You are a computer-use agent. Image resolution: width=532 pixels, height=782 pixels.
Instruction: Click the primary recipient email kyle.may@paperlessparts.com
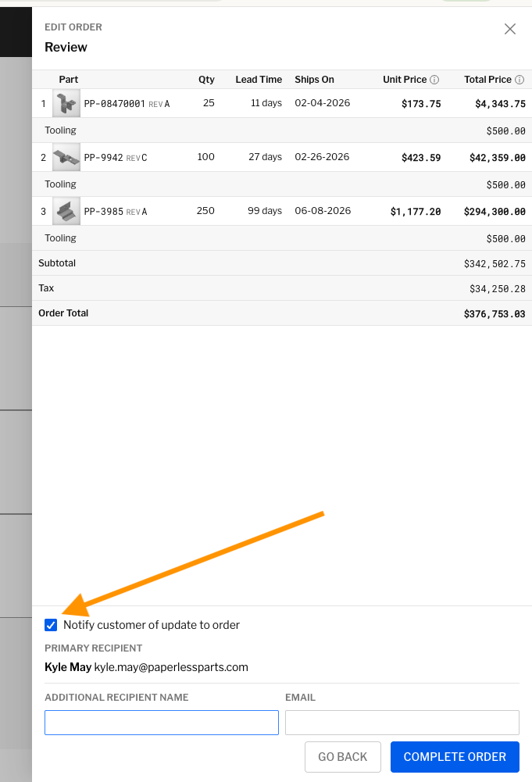(171, 667)
